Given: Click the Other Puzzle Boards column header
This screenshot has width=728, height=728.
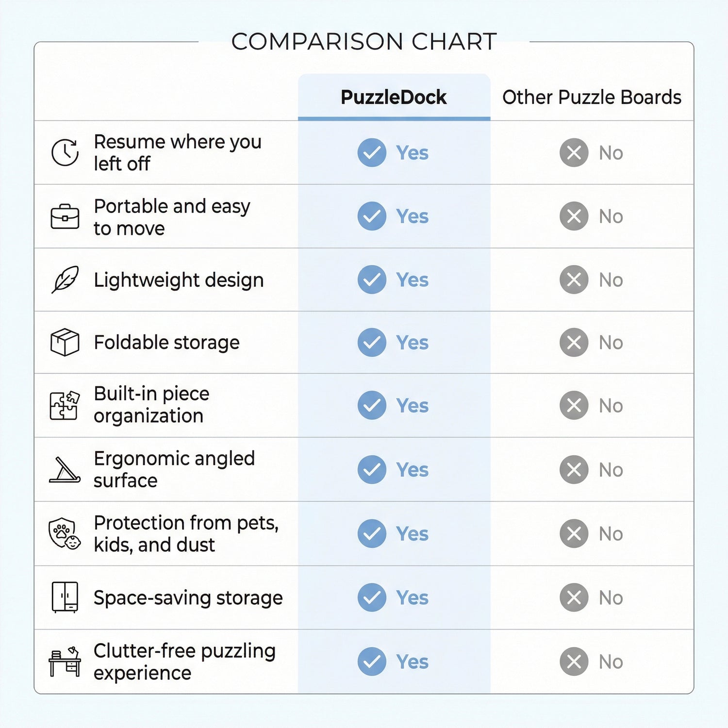Looking at the screenshot, I should (592, 97).
